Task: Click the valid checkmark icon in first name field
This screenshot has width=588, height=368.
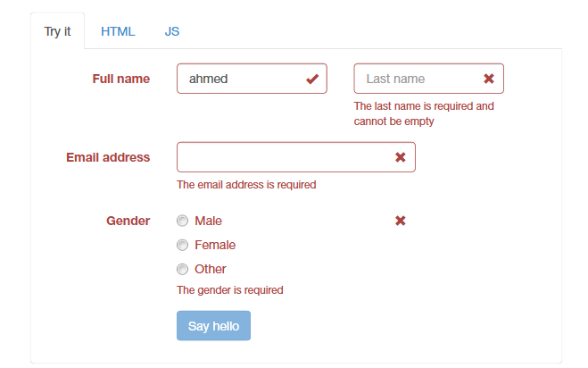Action: pyautogui.click(x=312, y=79)
